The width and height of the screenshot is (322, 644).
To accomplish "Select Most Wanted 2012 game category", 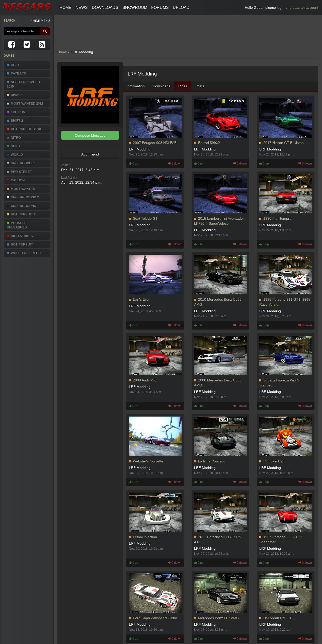I will pos(27,103).
